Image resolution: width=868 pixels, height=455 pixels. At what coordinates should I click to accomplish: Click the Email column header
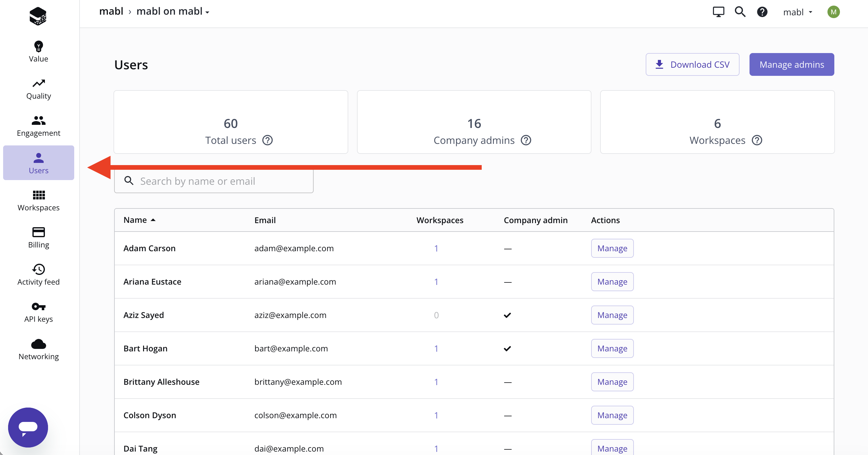(x=265, y=220)
